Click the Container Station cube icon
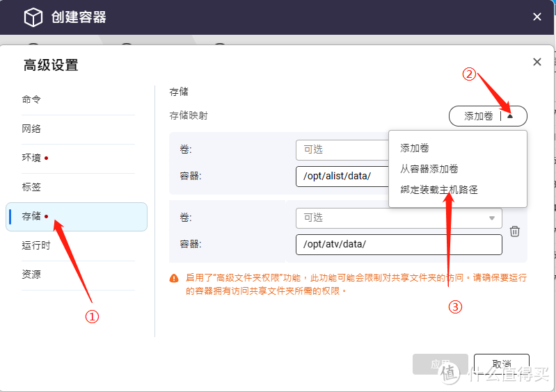The width and height of the screenshot is (556, 392). 33,17
